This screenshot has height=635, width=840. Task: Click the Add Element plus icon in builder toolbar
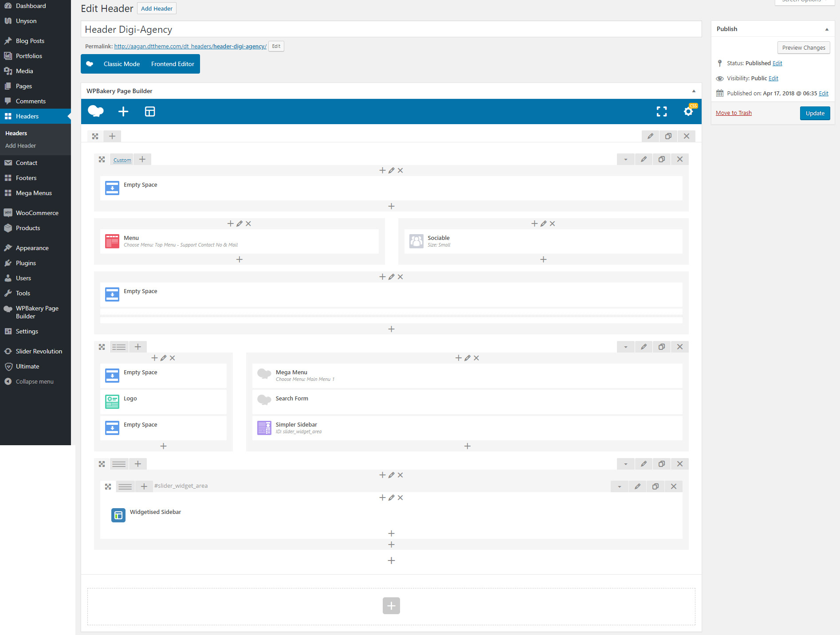[x=123, y=111]
